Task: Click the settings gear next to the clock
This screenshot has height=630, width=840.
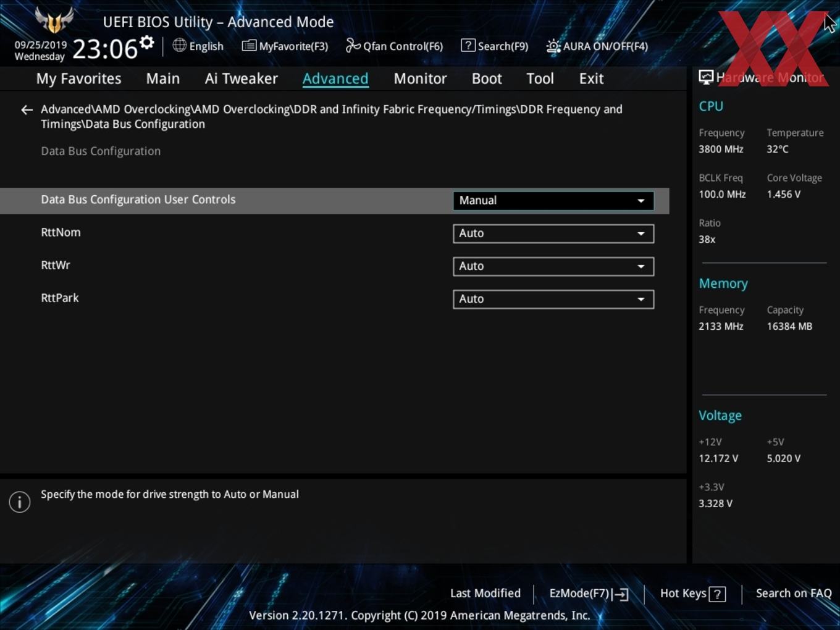Action: tap(146, 43)
